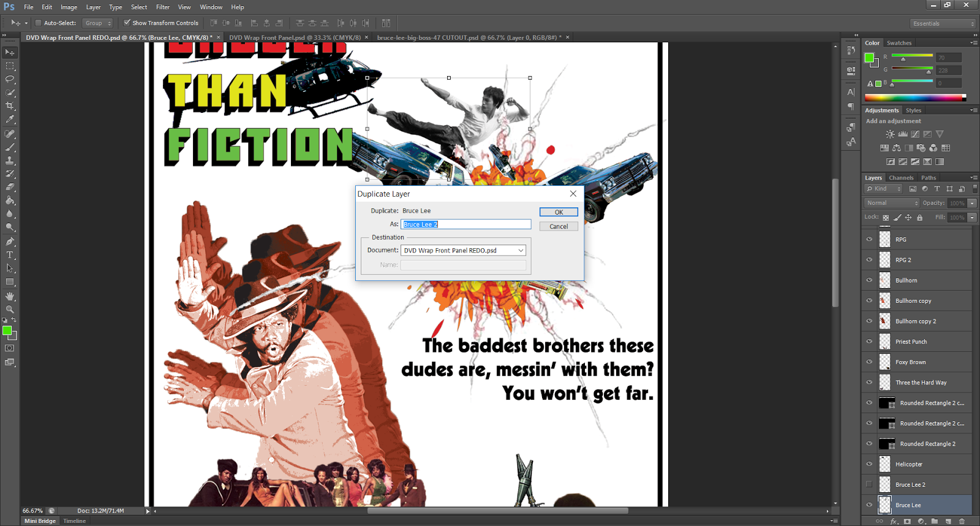The width and height of the screenshot is (980, 526).
Task: Select the Paint Bucket tool
Action: [x=10, y=200]
